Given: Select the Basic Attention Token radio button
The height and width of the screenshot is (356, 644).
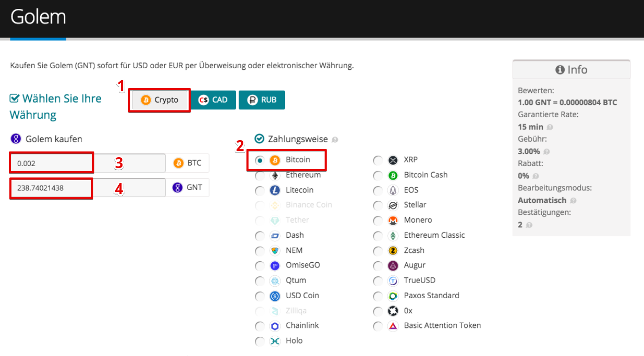Looking at the screenshot, I should click(378, 326).
